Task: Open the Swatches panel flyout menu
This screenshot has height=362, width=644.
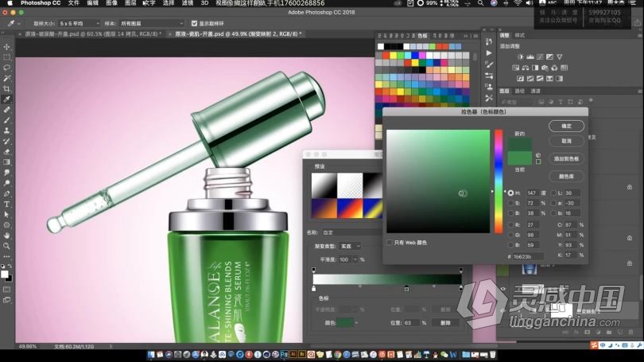Action: (x=475, y=36)
